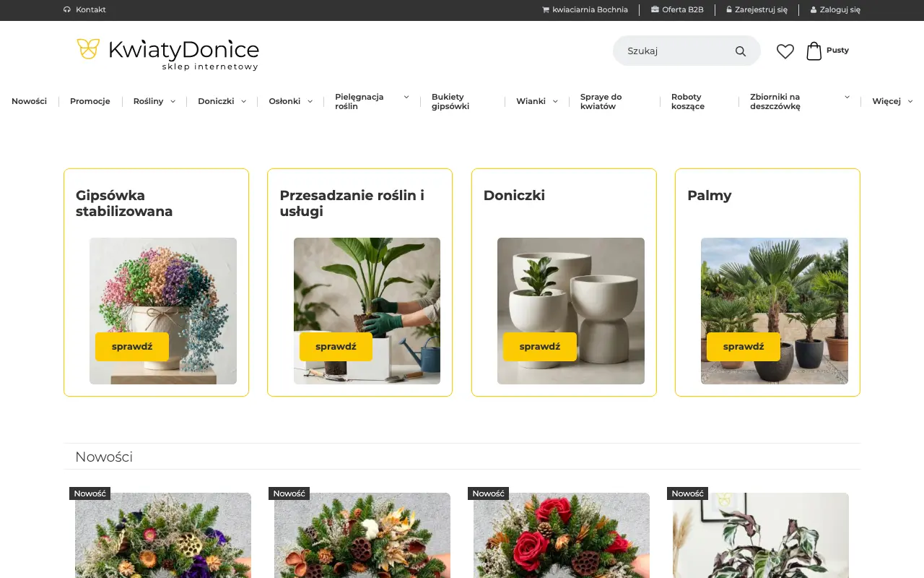Click the briefcase icon beside Oferta B2B
Image resolution: width=924 pixels, height=578 pixels.
point(655,10)
